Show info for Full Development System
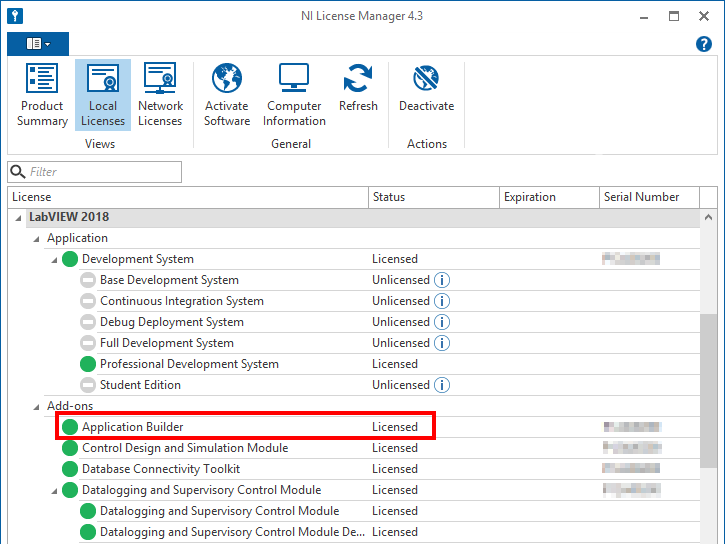 pos(442,343)
